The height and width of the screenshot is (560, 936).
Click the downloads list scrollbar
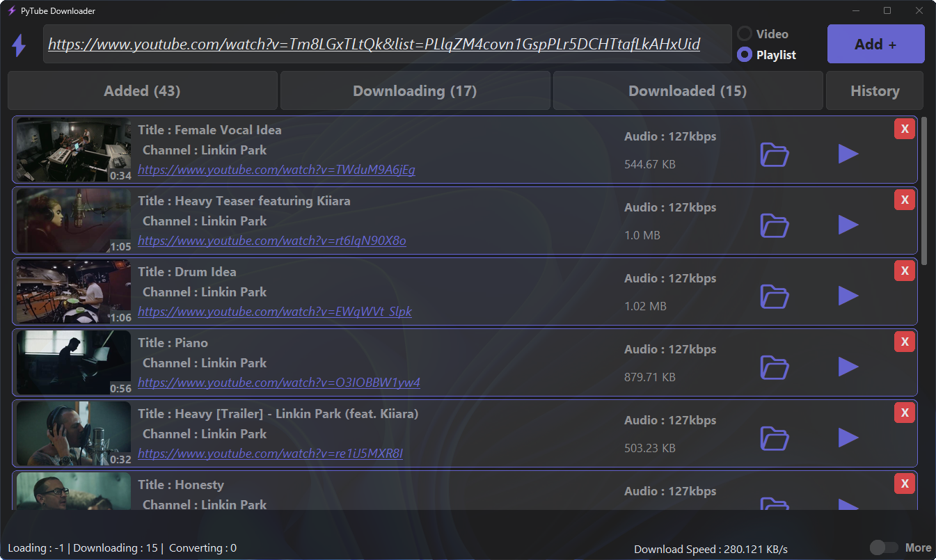(924, 191)
